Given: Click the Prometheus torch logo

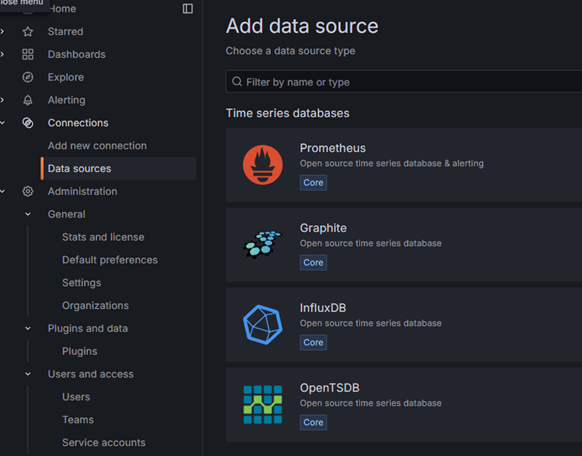Looking at the screenshot, I should click(263, 165).
